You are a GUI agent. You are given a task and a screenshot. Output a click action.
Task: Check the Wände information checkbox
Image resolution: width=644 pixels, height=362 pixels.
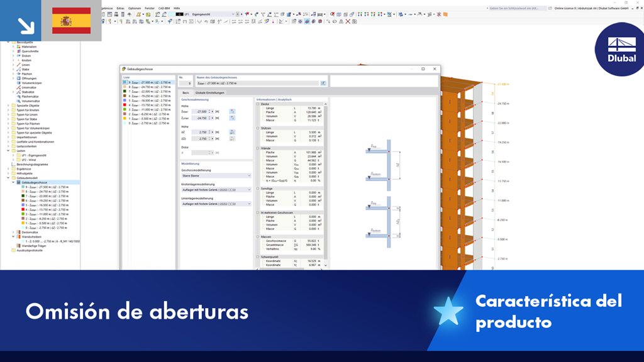coord(257,147)
